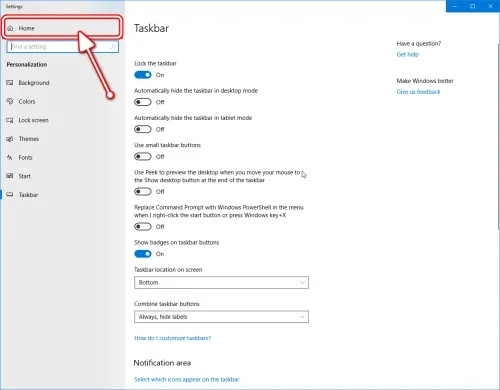Click the Taskbar icon in sidebar
The height and width of the screenshot is (390, 500).
coord(10,195)
